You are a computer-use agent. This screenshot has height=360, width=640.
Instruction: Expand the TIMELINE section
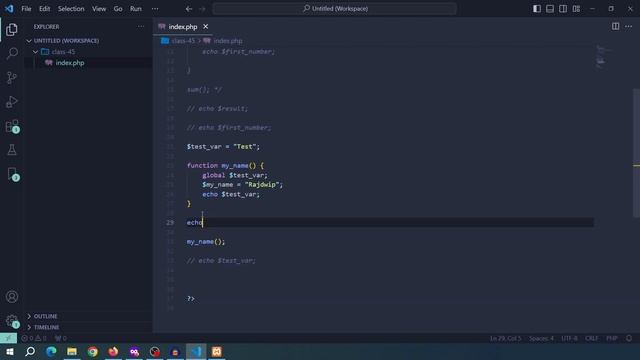coord(46,327)
